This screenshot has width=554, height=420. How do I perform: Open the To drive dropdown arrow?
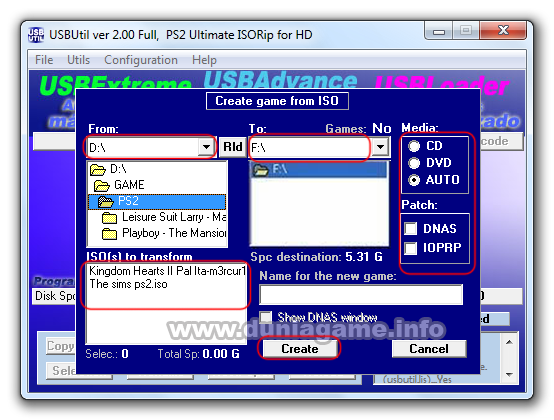381,147
